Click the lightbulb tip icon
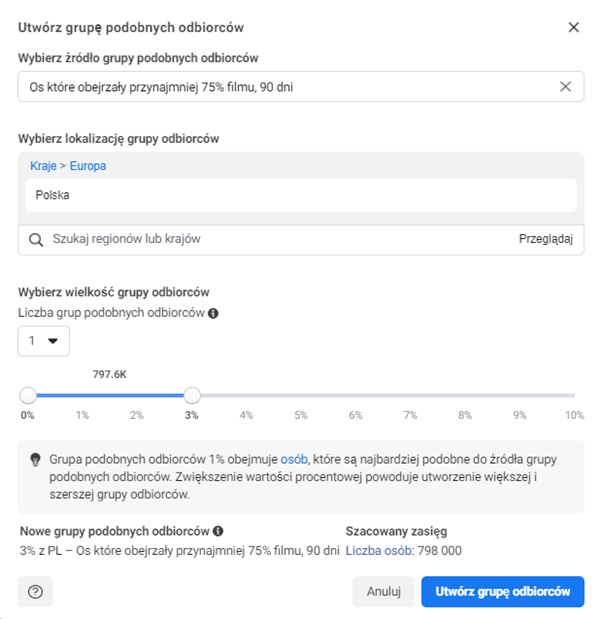Image resolution: width=602 pixels, height=619 pixels. (34, 459)
